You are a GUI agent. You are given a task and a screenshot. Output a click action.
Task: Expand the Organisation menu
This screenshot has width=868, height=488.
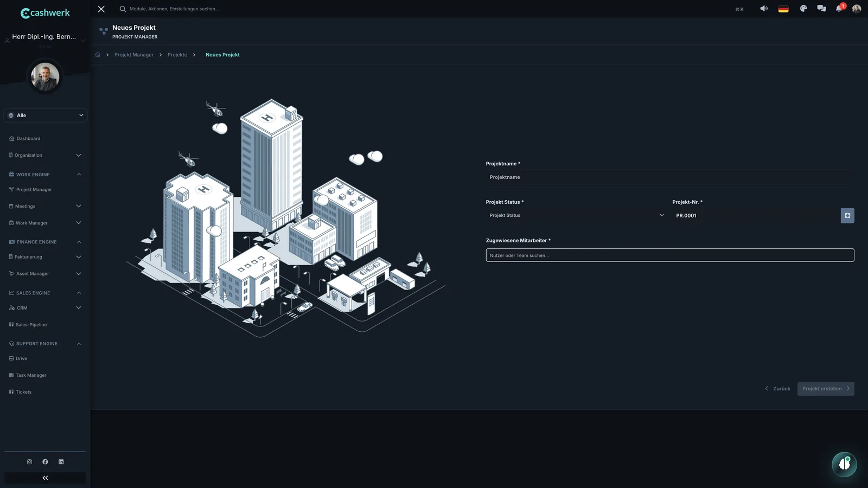click(x=45, y=155)
